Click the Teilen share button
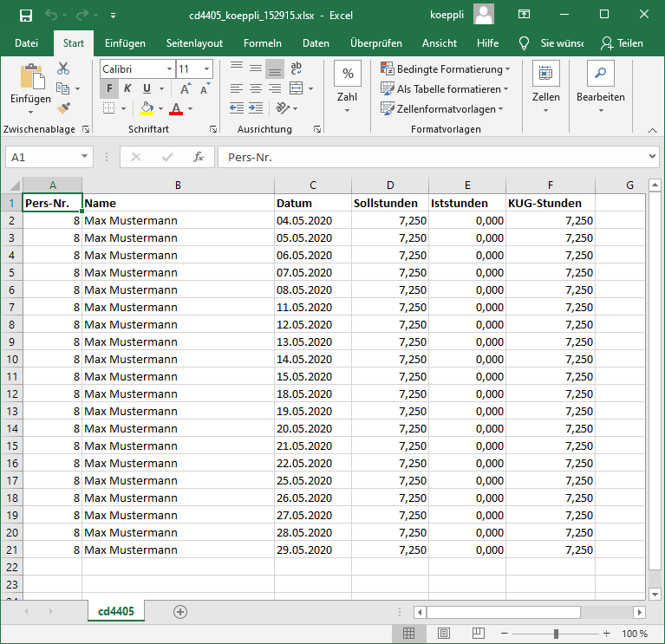Image resolution: width=665 pixels, height=644 pixels. (x=622, y=43)
